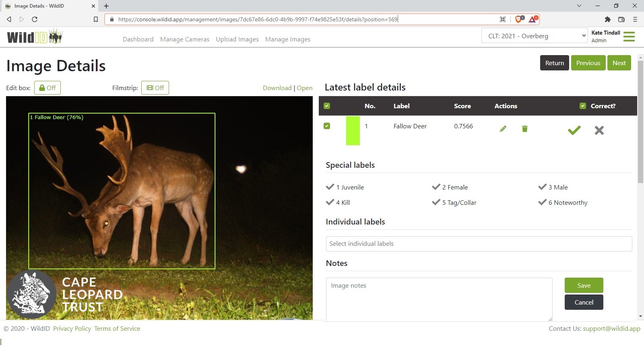The height and width of the screenshot is (346, 644).
Task: Save the image notes
Action: (584, 285)
